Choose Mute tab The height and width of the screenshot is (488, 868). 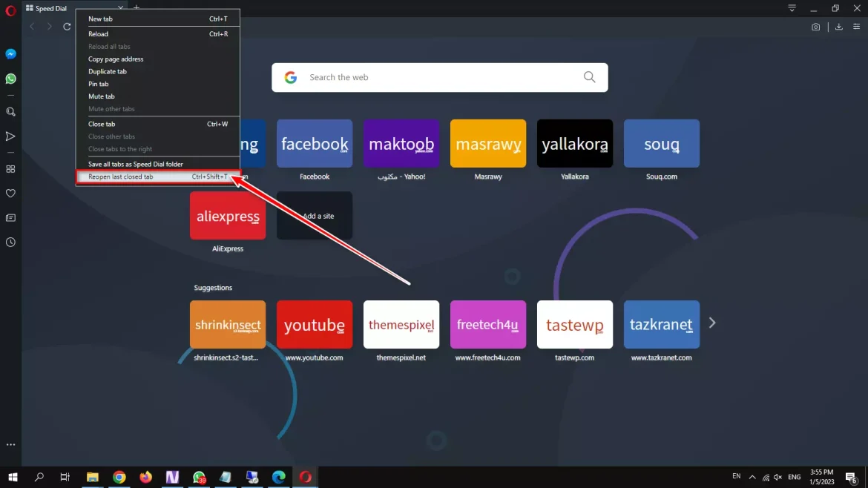coord(158,96)
